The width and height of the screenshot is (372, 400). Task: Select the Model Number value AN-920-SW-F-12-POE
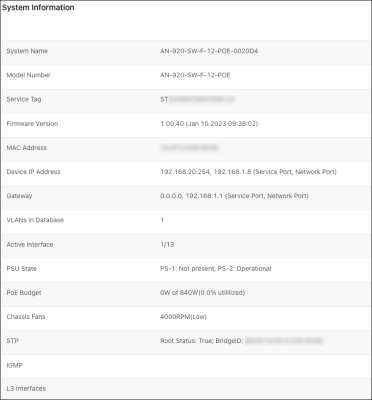[x=195, y=75]
